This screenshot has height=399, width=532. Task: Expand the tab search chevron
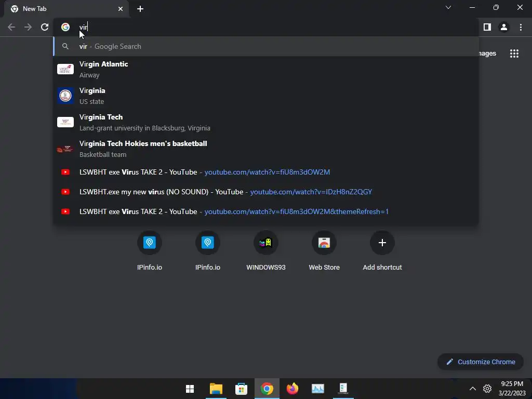tap(448, 7)
